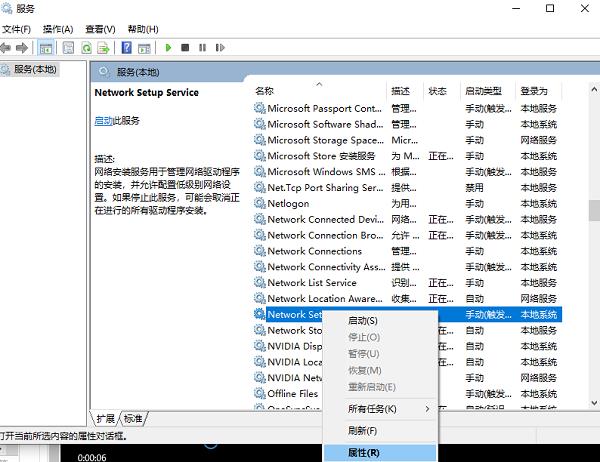Click gear icon beside Network Connections service
This screenshot has width=600, height=462.
click(259, 251)
